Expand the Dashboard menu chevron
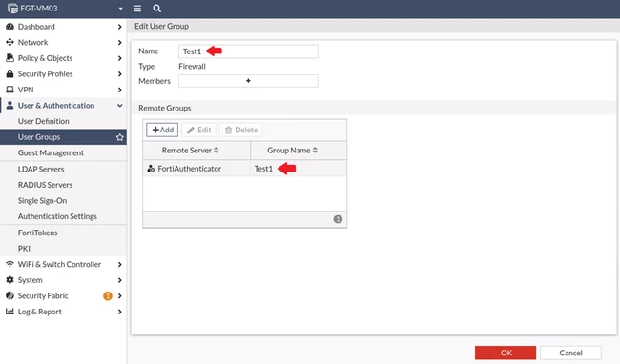 120,27
